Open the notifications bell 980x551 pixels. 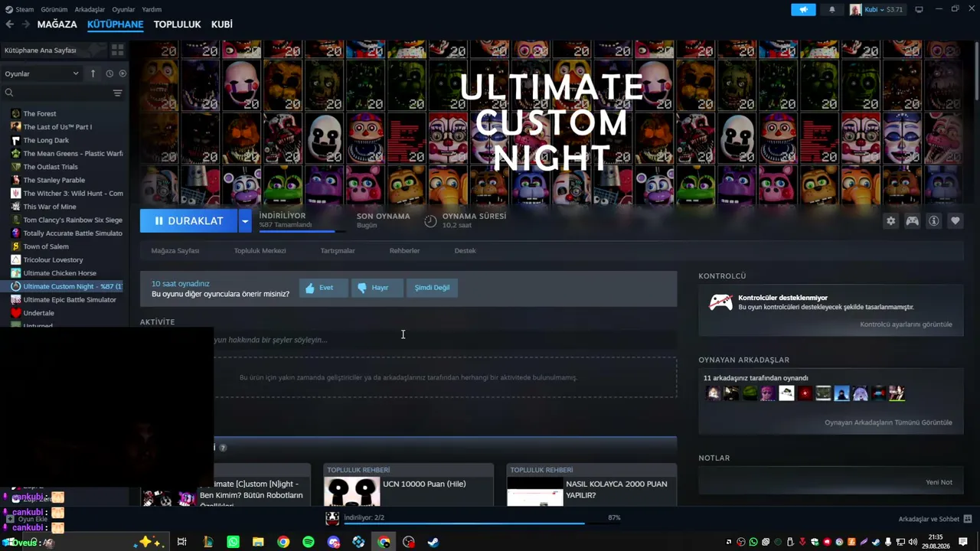832,9
